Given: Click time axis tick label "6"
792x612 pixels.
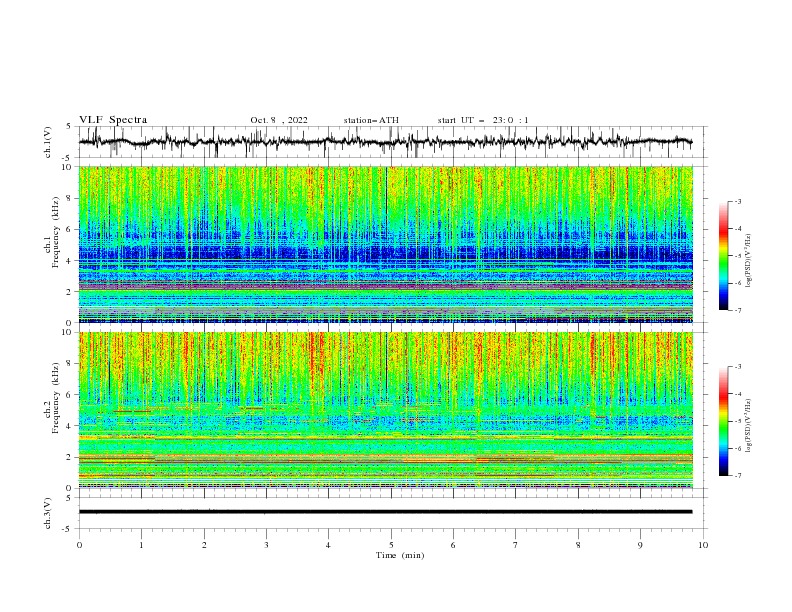Looking at the screenshot, I should point(453,545).
